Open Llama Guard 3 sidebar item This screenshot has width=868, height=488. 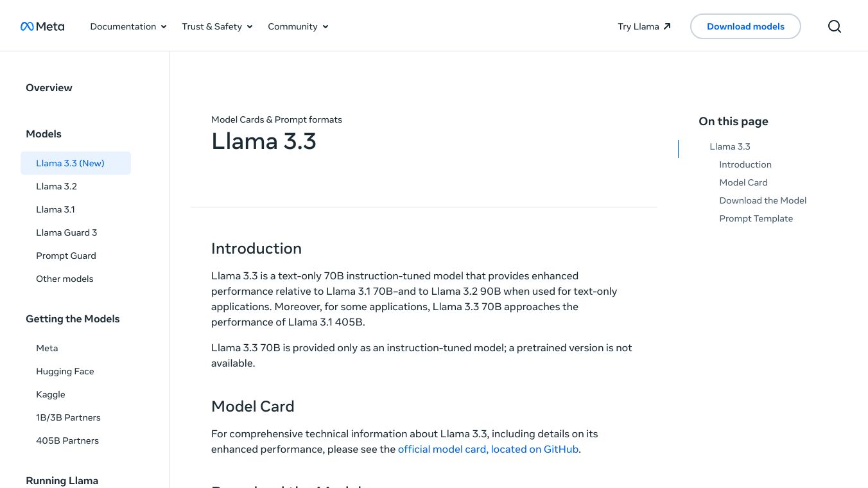tap(67, 232)
